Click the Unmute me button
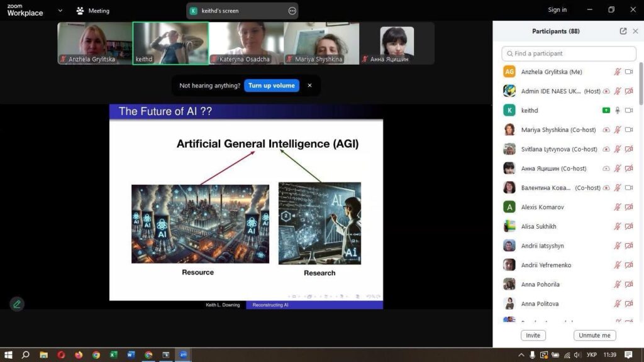Screen dimensions: 644x362 (x=594, y=336)
